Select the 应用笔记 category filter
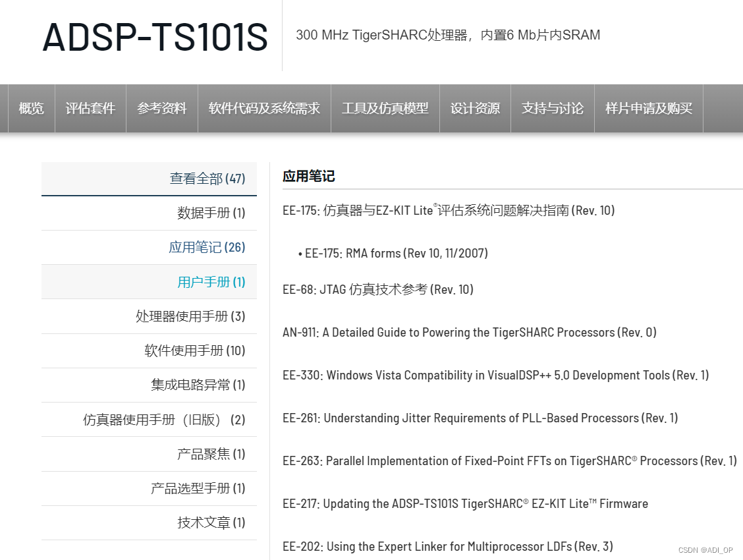This screenshot has width=743, height=560. [206, 247]
